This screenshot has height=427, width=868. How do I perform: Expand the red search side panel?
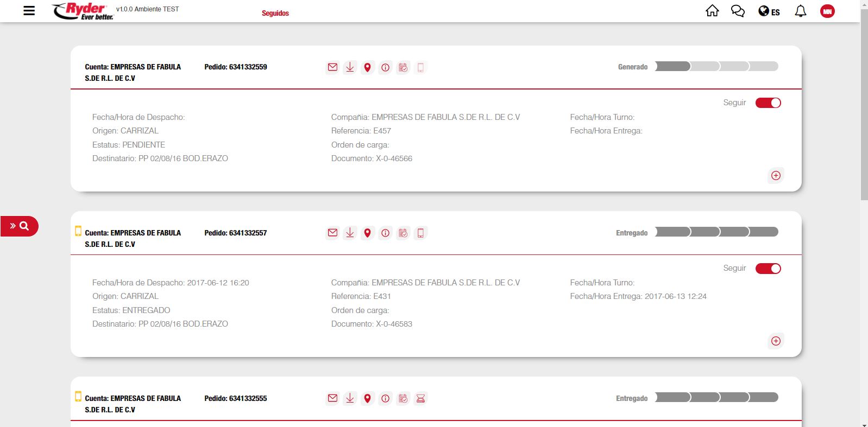coord(19,226)
